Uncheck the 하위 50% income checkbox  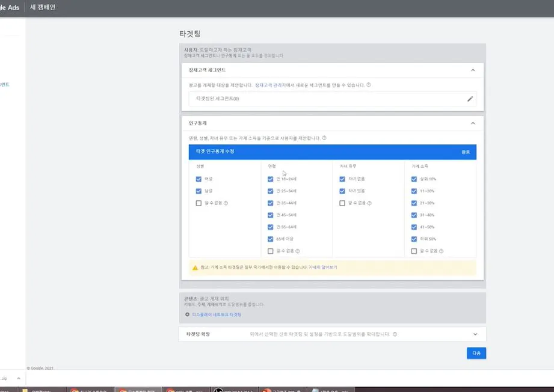point(414,239)
